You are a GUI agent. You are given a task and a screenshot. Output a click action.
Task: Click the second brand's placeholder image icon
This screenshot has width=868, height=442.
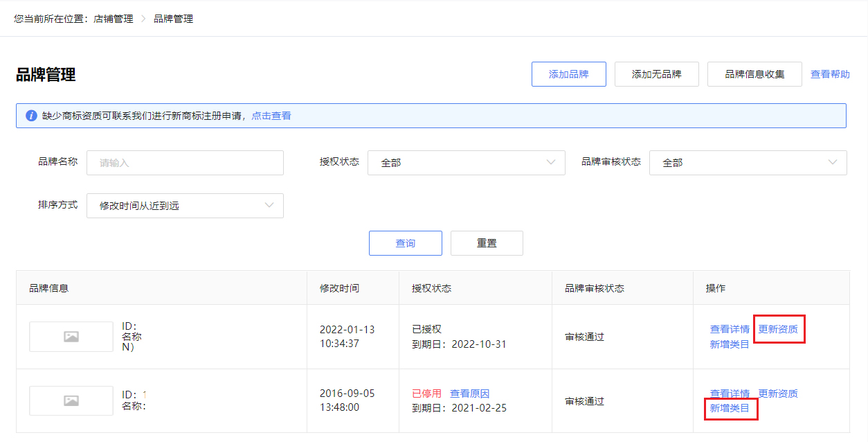pos(71,400)
